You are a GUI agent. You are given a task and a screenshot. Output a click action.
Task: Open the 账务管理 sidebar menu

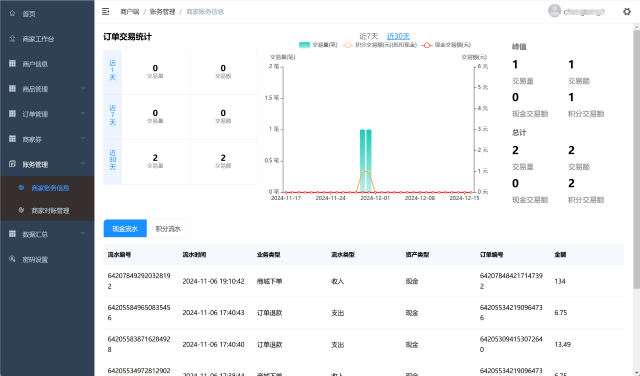(47, 164)
